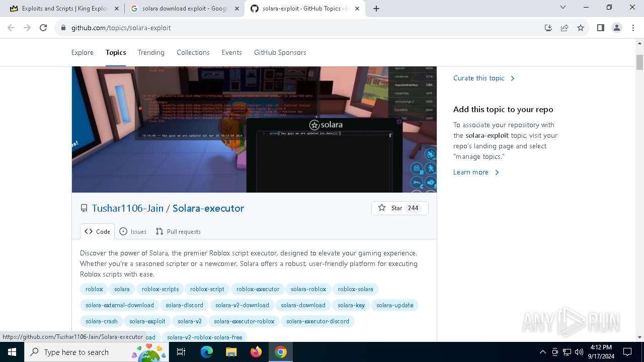
Task: Click the solara-update topic tag
Action: (x=395, y=305)
